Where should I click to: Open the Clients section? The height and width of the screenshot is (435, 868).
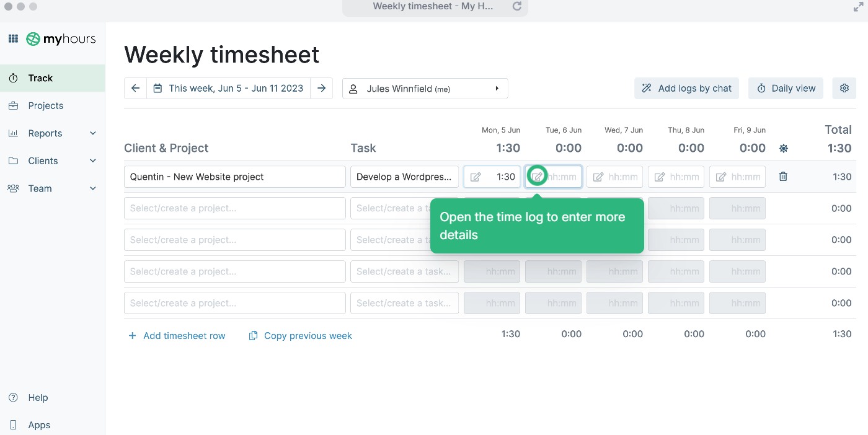coord(43,160)
